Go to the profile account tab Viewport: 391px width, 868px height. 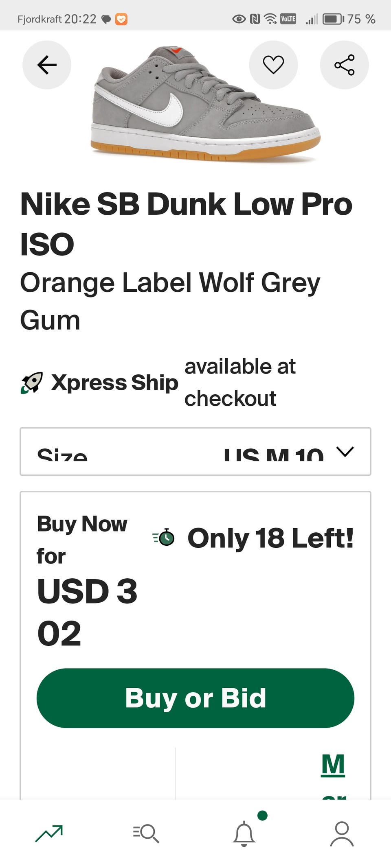click(x=342, y=833)
